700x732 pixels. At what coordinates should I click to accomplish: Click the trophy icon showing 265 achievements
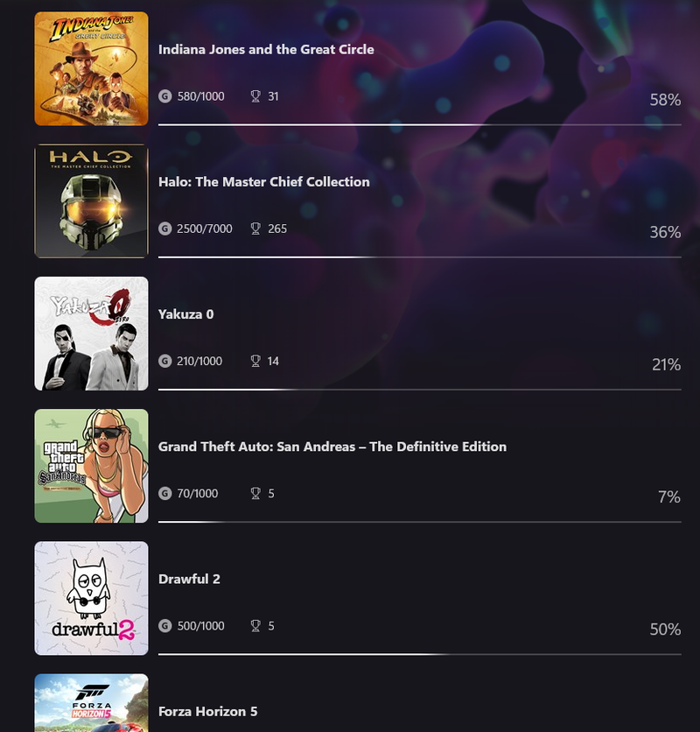click(255, 229)
